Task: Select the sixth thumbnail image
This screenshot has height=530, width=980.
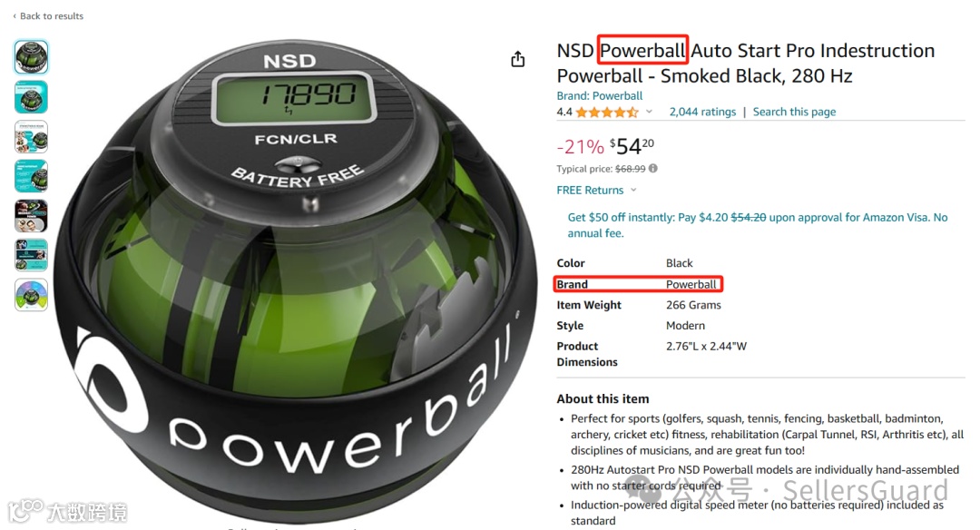Action: point(31,255)
